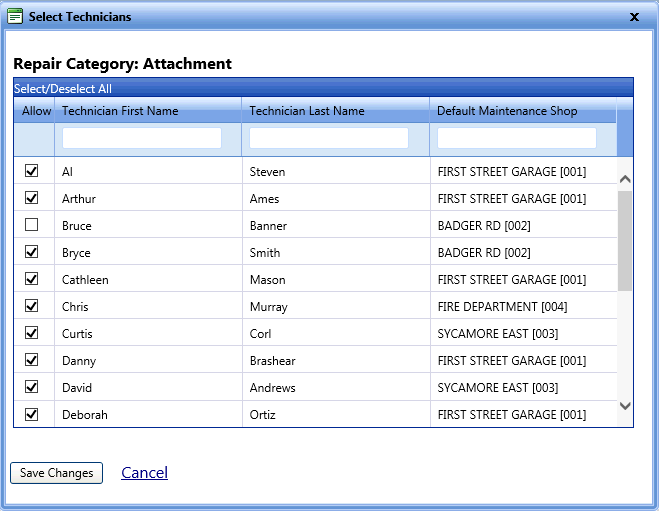Image resolution: width=659 pixels, height=511 pixels.
Task: Uncheck the Allow checkbox for Al Steven
Action: pyautogui.click(x=32, y=171)
